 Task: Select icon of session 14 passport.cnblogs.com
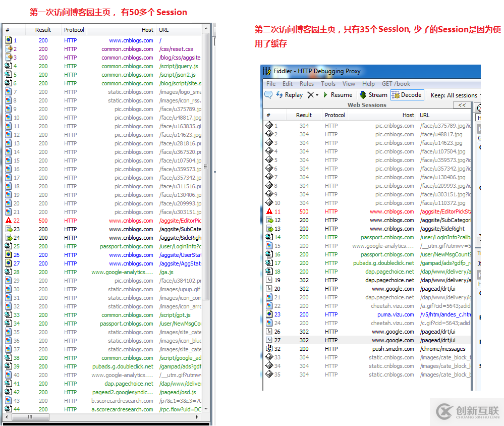(269, 237)
